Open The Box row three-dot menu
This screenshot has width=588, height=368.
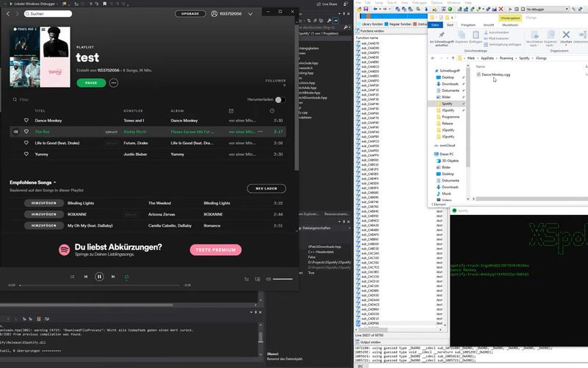(260, 132)
